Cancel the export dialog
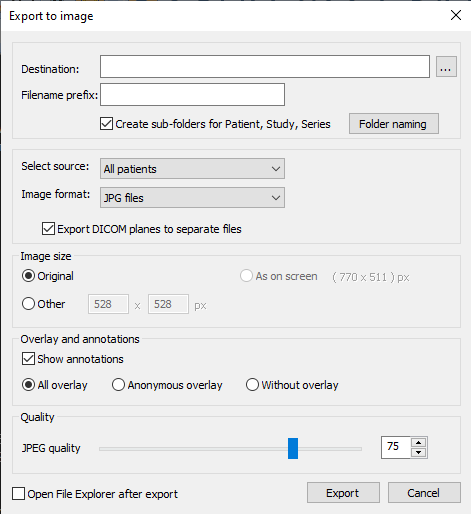Screen dimensions: 471x514 point(424,493)
